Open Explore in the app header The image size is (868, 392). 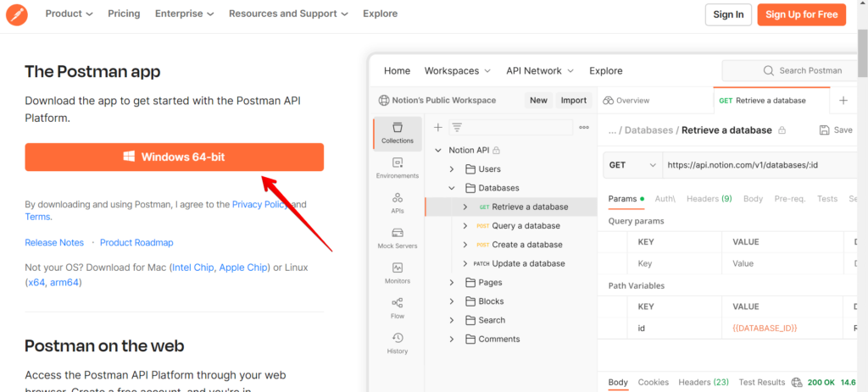pos(605,71)
